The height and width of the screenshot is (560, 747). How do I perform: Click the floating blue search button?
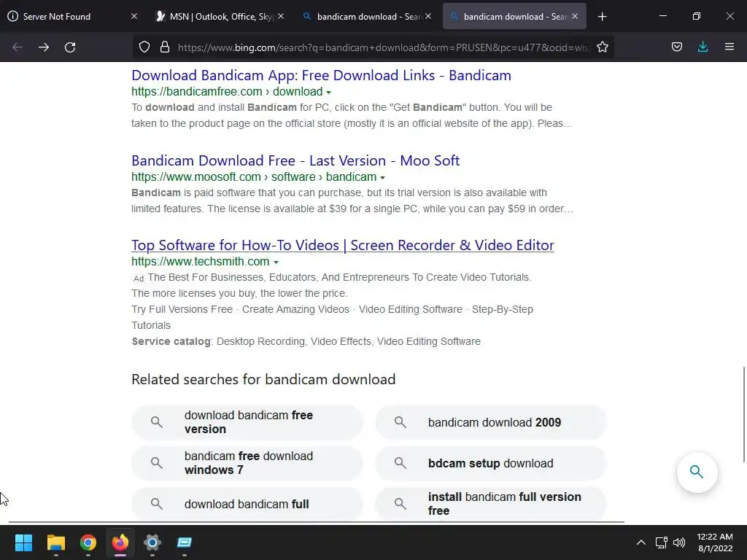(697, 472)
